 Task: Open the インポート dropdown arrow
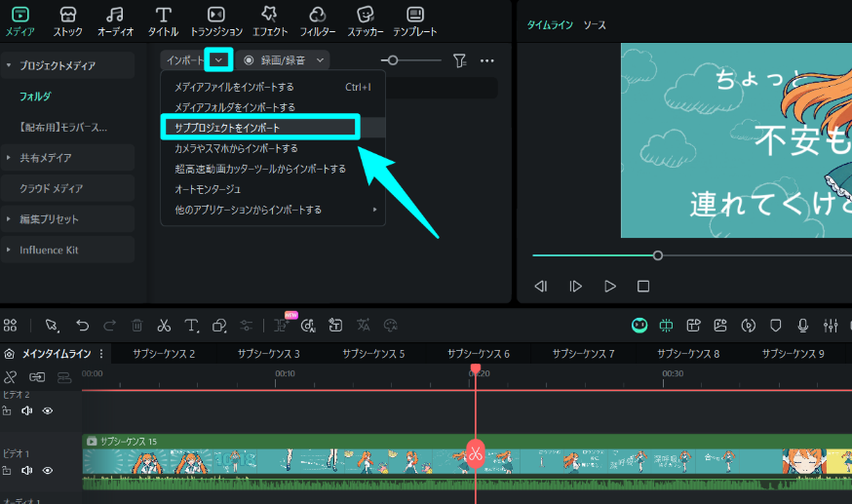(218, 59)
